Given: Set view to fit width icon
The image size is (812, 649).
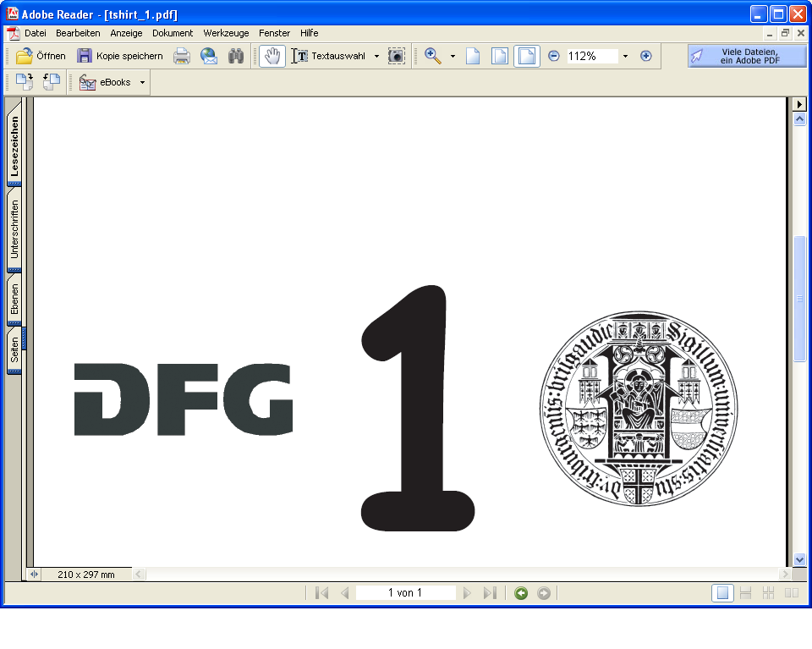Looking at the screenshot, I should (x=527, y=56).
